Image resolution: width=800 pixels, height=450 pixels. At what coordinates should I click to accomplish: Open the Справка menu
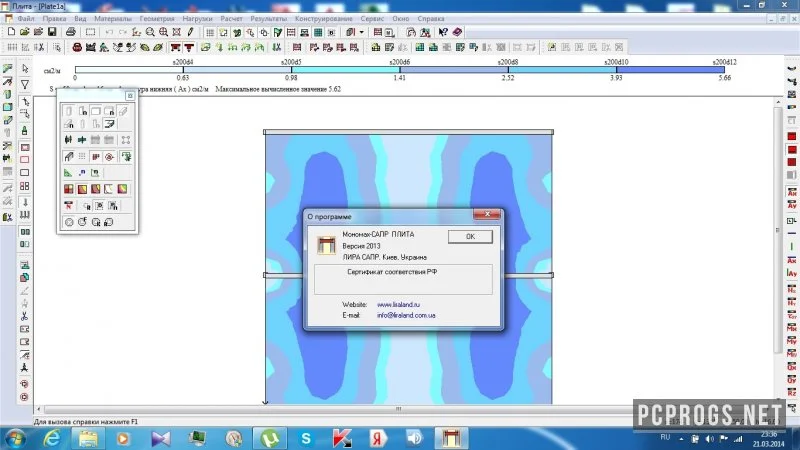tap(431, 18)
